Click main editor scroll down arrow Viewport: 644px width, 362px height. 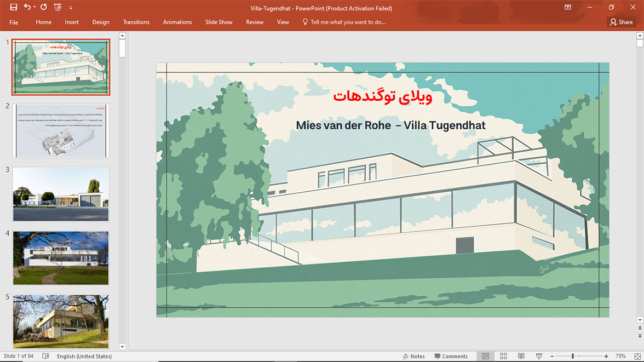640,320
